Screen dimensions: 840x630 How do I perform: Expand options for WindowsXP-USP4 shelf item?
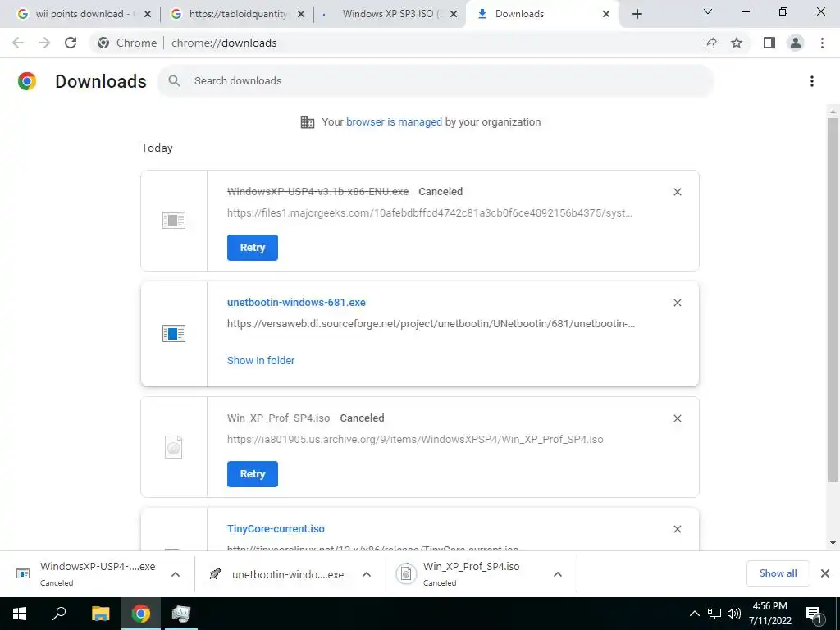pyautogui.click(x=176, y=574)
